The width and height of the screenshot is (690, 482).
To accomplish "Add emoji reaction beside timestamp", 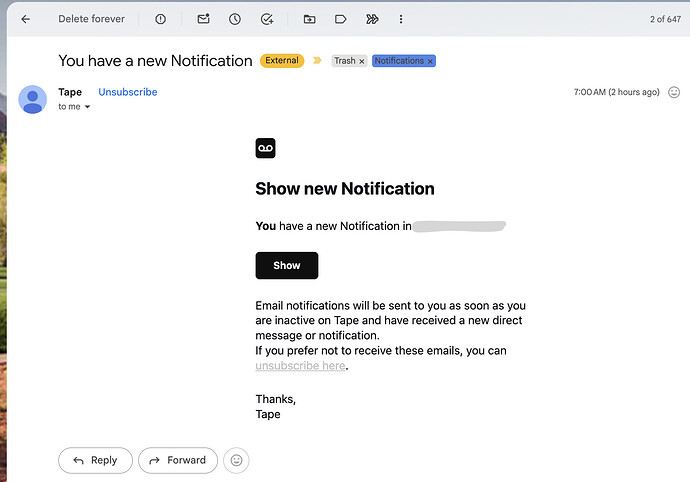I will click(674, 92).
